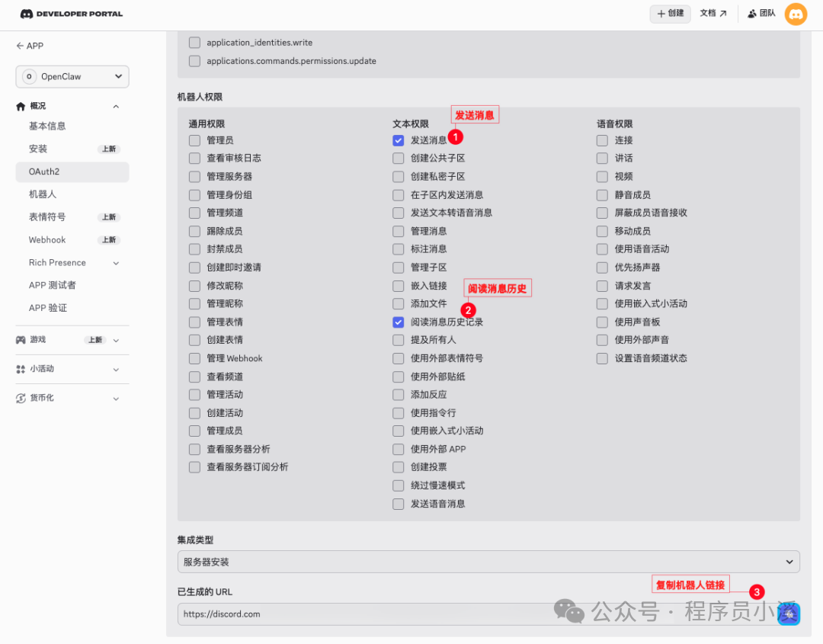Enable 提及所有人 permission
This screenshot has height=644, width=823.
coord(399,340)
